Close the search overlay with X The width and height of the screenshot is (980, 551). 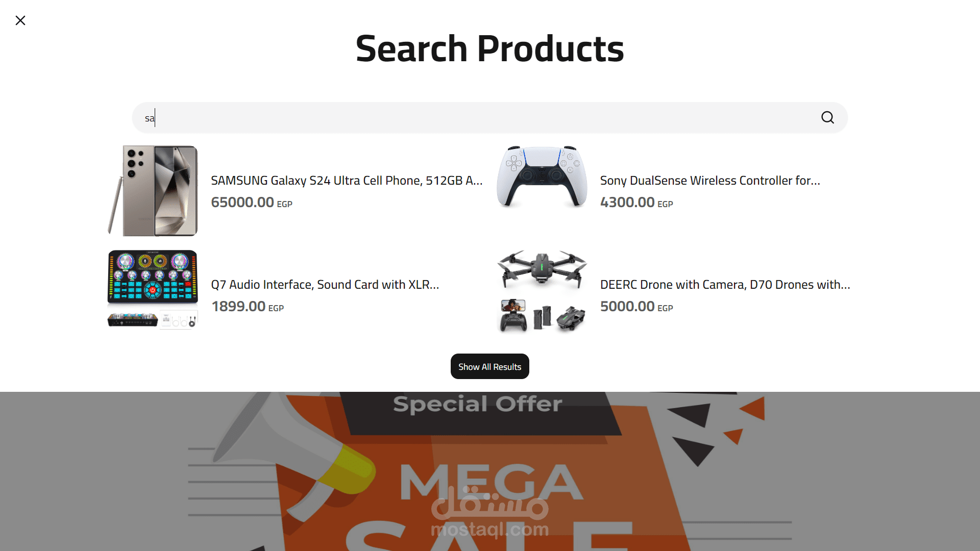click(20, 20)
